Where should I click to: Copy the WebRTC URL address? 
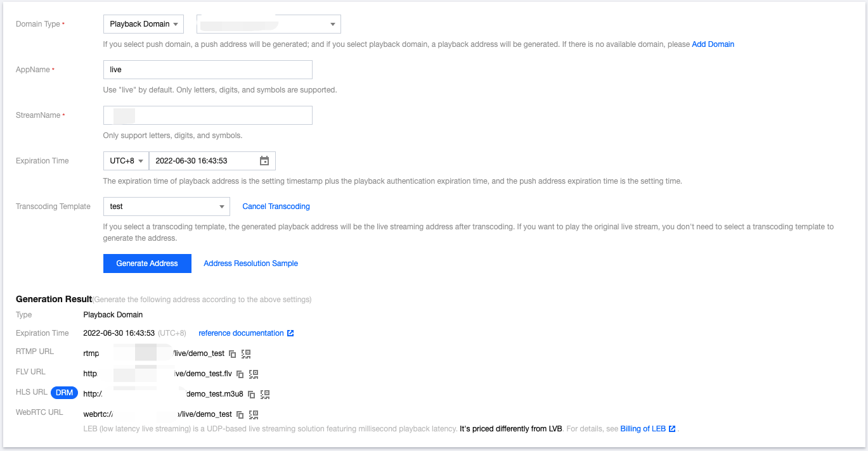(240, 415)
